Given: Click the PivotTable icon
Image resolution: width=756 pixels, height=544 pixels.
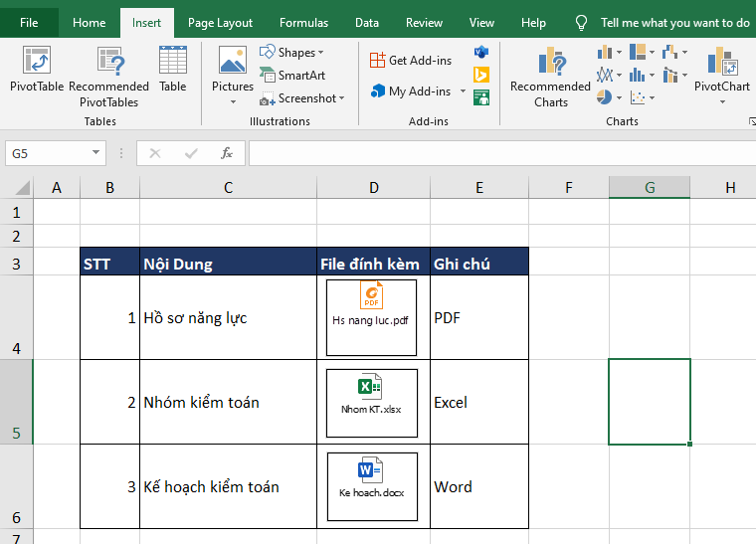Looking at the screenshot, I should tap(37, 62).
